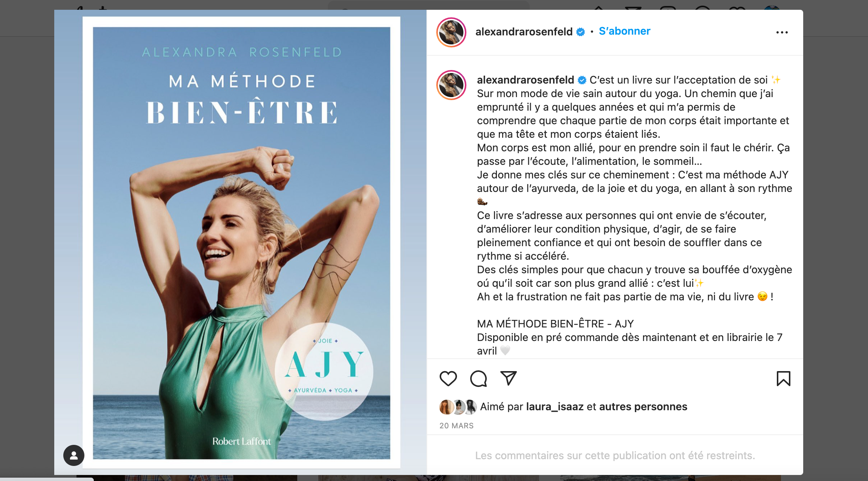
Task: Click the profile avatar beside the caption
Action: tap(451, 85)
